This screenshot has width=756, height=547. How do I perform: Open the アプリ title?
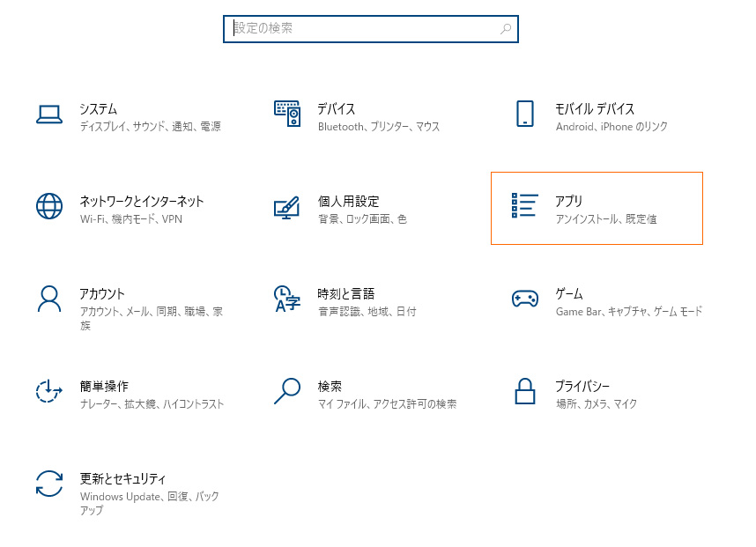point(569,201)
